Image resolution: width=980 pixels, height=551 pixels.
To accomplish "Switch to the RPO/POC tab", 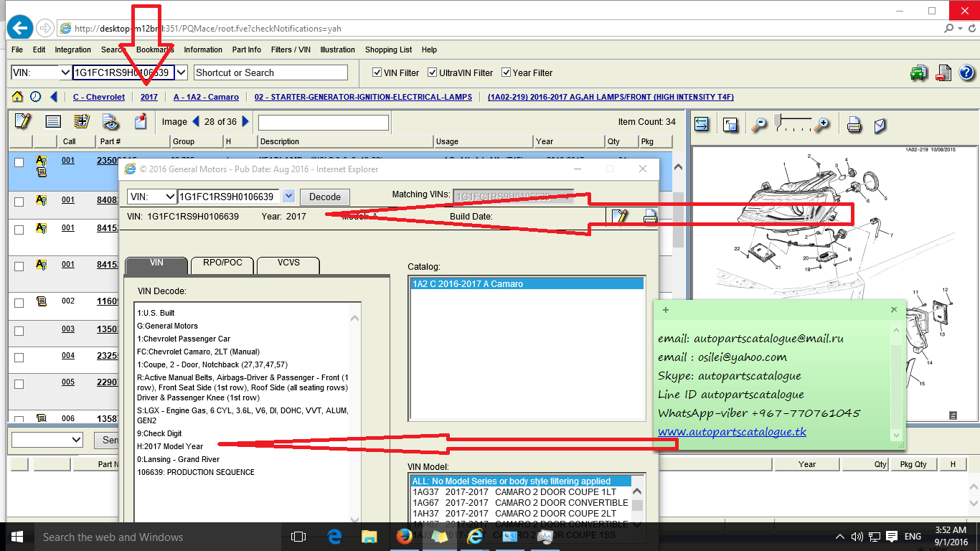I will (x=222, y=263).
